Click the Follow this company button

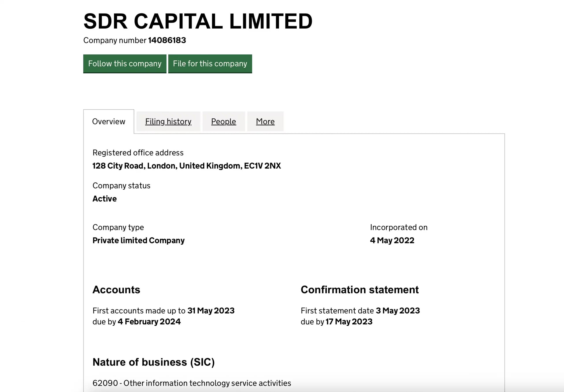coord(125,64)
